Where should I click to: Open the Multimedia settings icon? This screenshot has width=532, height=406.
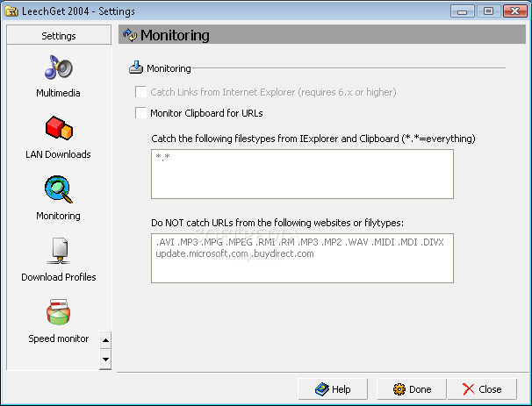point(58,68)
